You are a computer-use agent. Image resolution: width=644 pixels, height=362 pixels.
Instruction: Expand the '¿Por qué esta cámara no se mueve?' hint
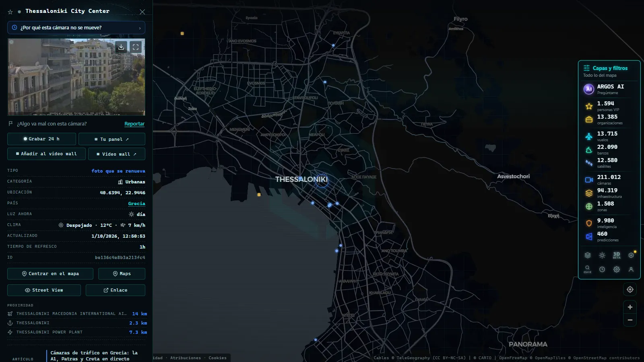pos(76,28)
